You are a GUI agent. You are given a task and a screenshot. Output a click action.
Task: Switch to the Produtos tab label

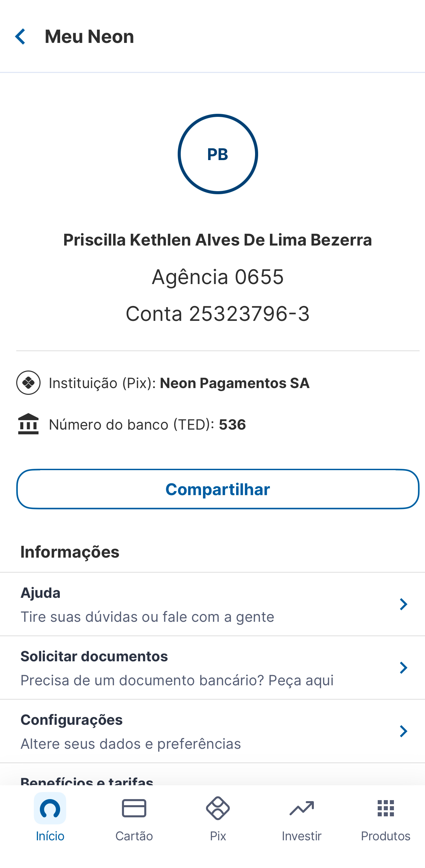tap(385, 836)
